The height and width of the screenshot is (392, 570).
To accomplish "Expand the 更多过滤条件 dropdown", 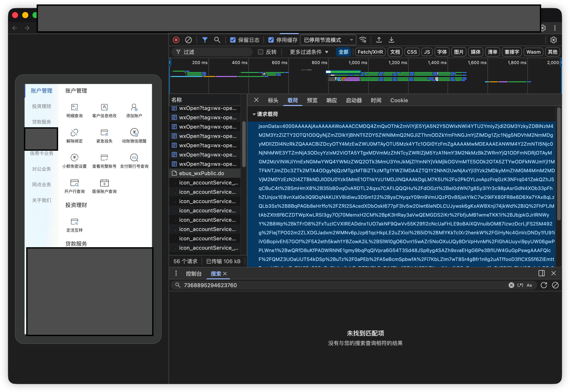I will [309, 52].
